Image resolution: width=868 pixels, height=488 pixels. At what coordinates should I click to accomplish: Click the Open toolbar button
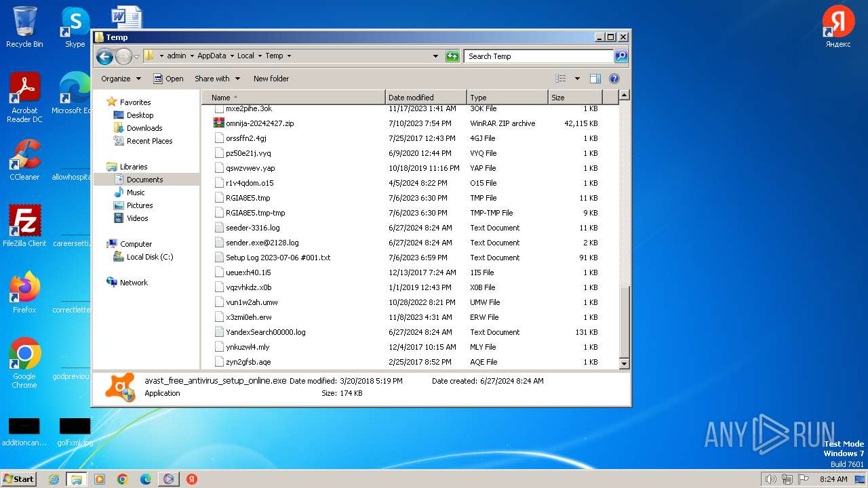click(x=168, y=79)
